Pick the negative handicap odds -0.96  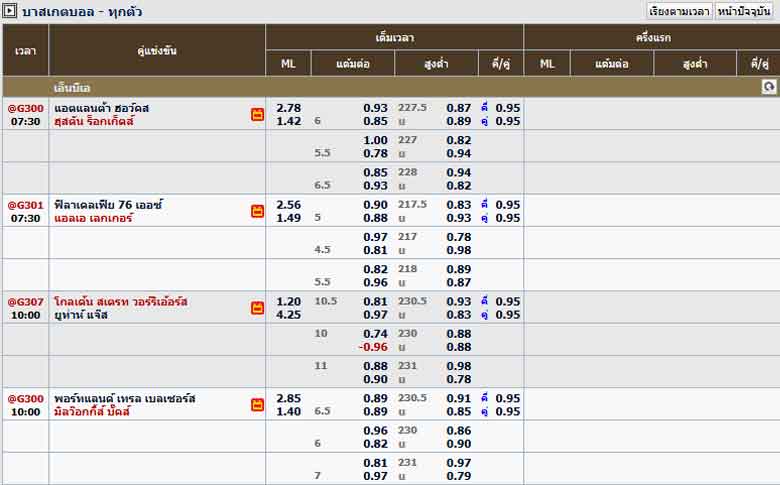[x=374, y=347]
